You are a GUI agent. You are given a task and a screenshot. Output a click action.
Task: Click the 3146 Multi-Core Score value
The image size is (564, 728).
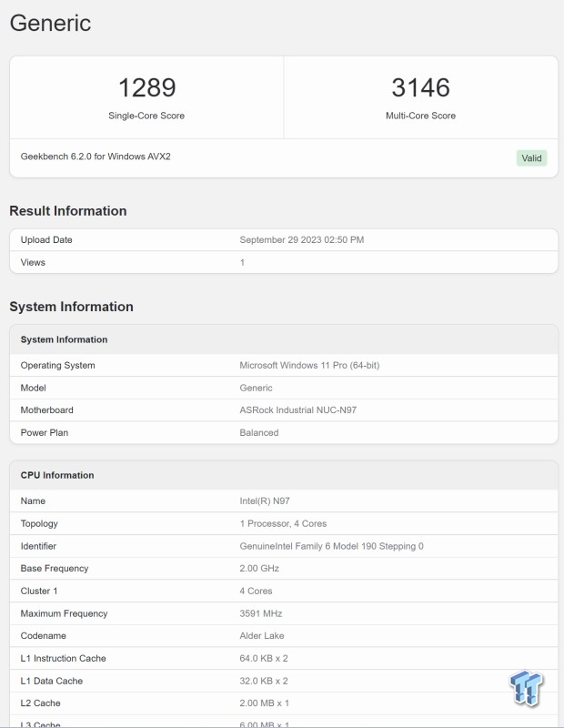point(420,88)
